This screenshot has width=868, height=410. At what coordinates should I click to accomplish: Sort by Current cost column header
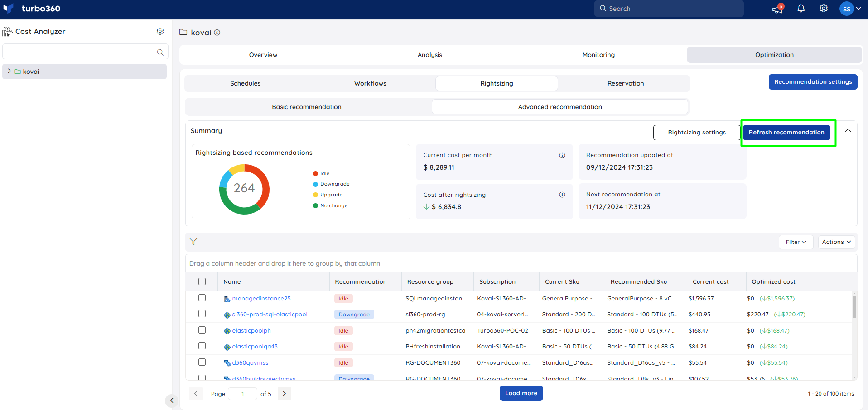710,281
